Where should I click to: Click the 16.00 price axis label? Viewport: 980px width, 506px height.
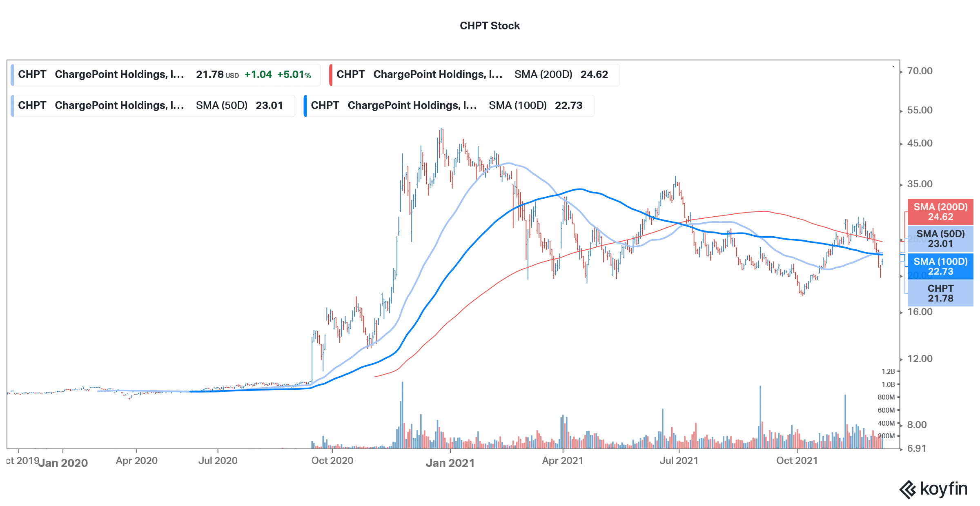(x=920, y=312)
